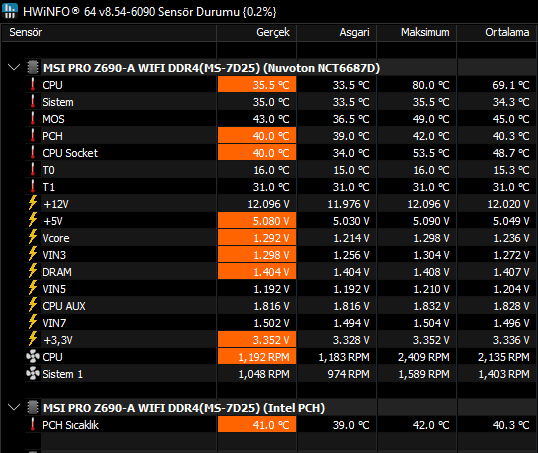The height and width of the screenshot is (453, 538).
Task: Click the highlighted 35.5 °C CPU value
Action: [257, 84]
